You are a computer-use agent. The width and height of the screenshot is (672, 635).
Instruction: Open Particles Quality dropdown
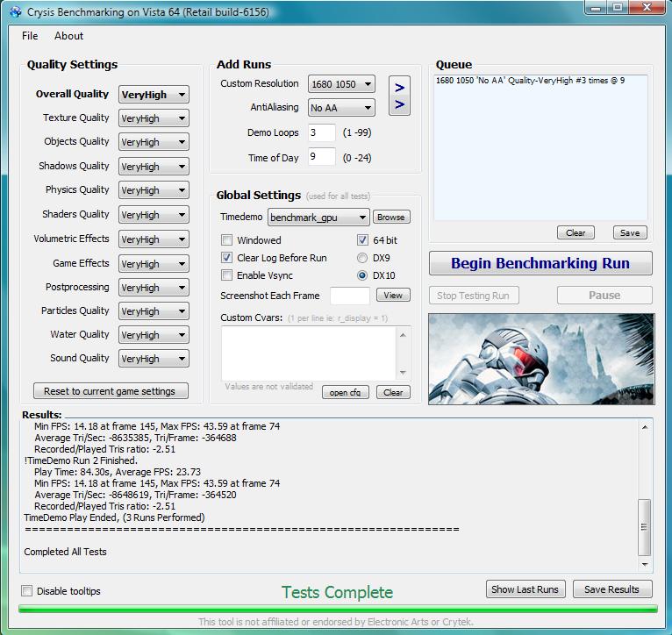point(154,311)
